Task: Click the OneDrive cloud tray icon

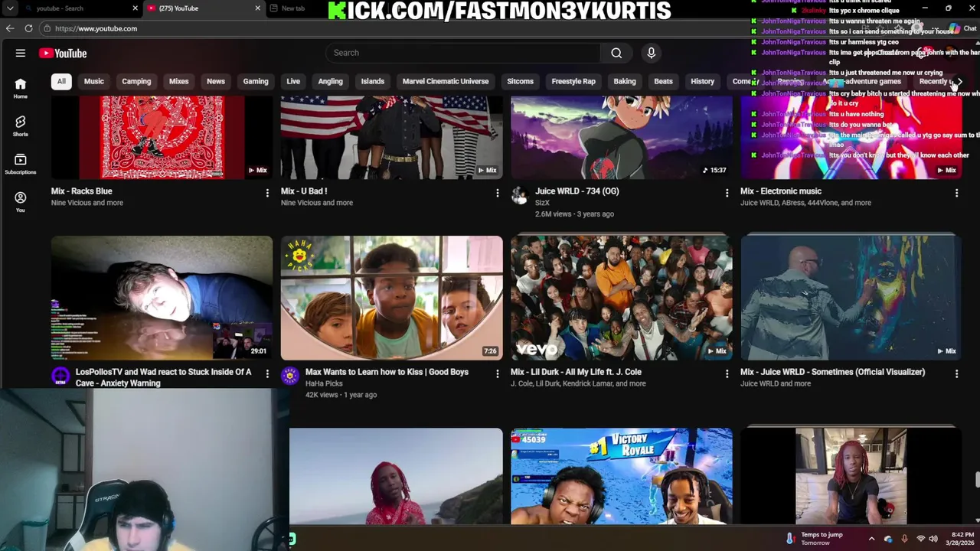Action: tap(888, 539)
